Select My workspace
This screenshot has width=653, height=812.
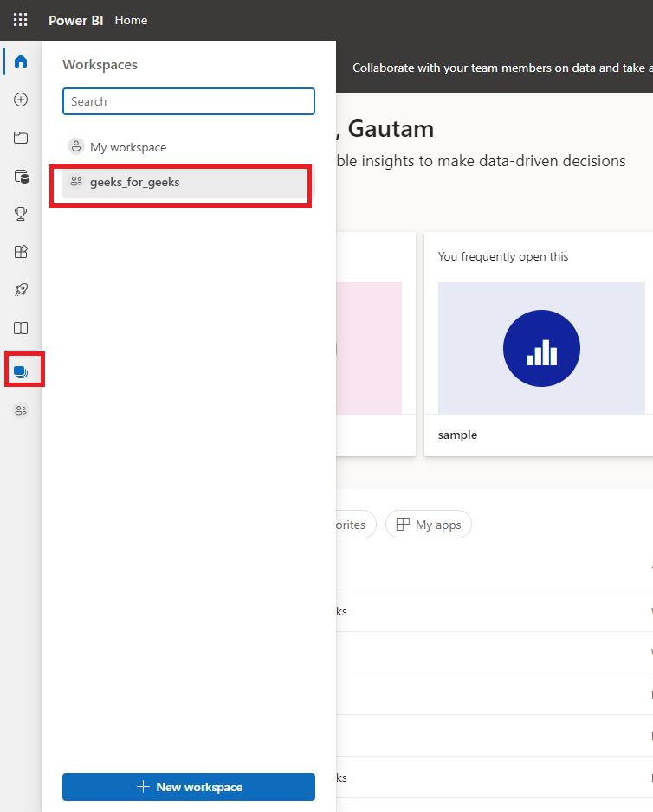[189, 147]
